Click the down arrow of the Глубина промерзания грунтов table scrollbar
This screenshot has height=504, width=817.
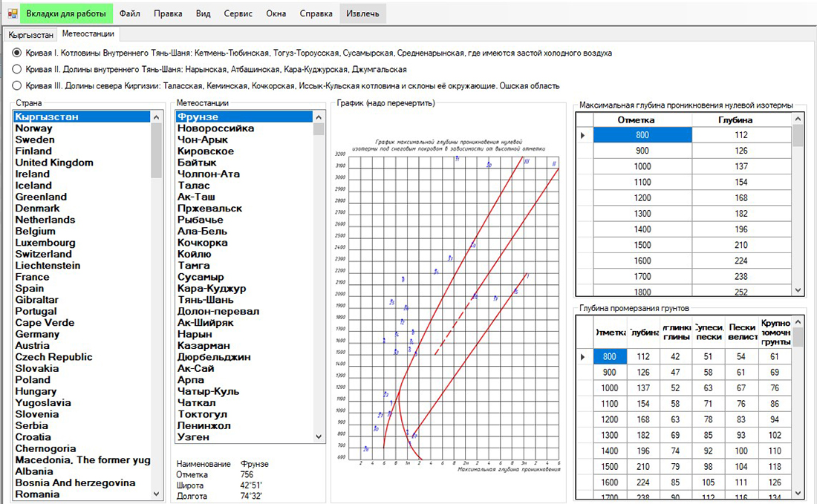798,493
